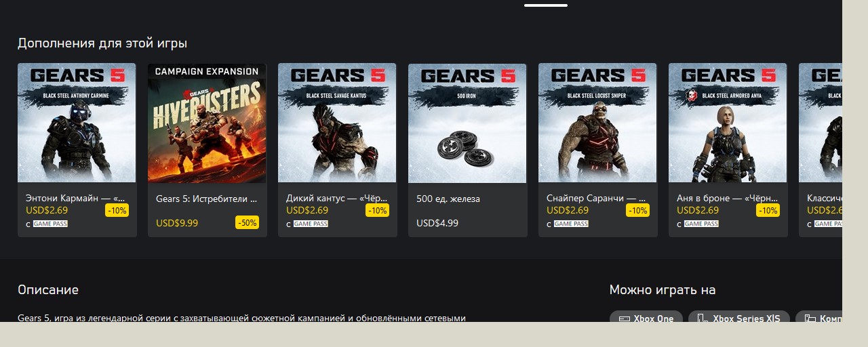Select Black Steel Locust Sniper artwork
The height and width of the screenshot is (347, 868).
click(597, 123)
